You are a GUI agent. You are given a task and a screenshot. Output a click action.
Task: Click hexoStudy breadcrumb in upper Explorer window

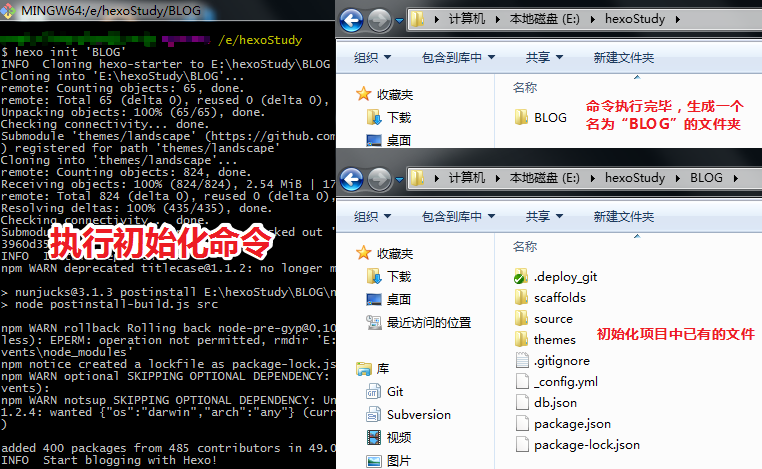point(635,19)
